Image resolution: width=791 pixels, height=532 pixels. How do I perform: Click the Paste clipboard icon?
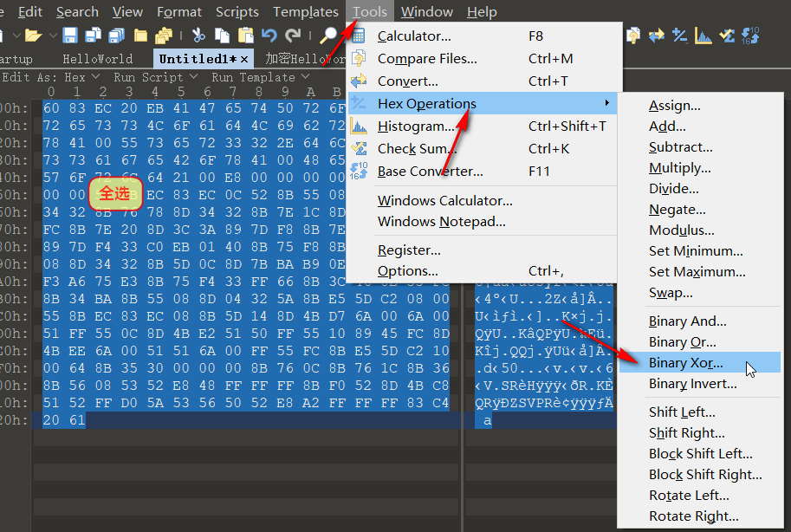pos(246,36)
